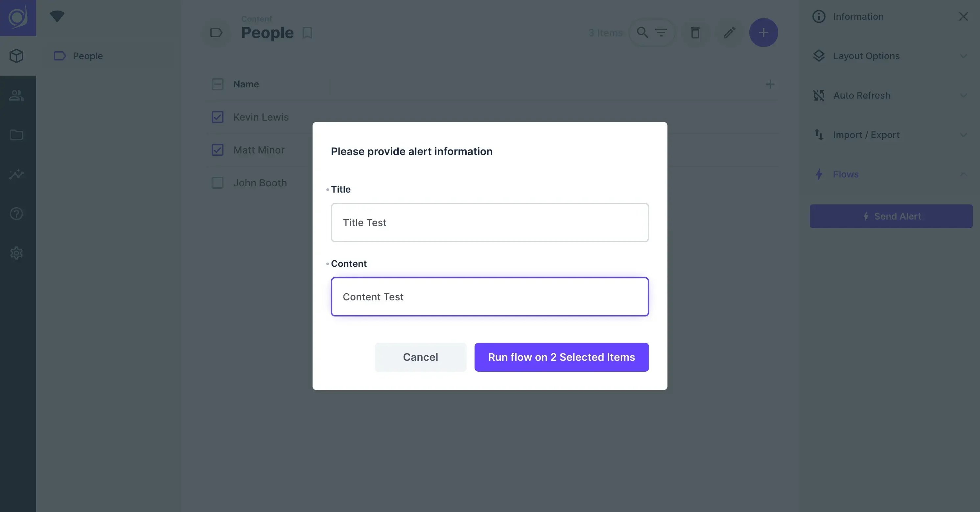
Task: Select the John Booth checkbox
Action: tap(217, 183)
